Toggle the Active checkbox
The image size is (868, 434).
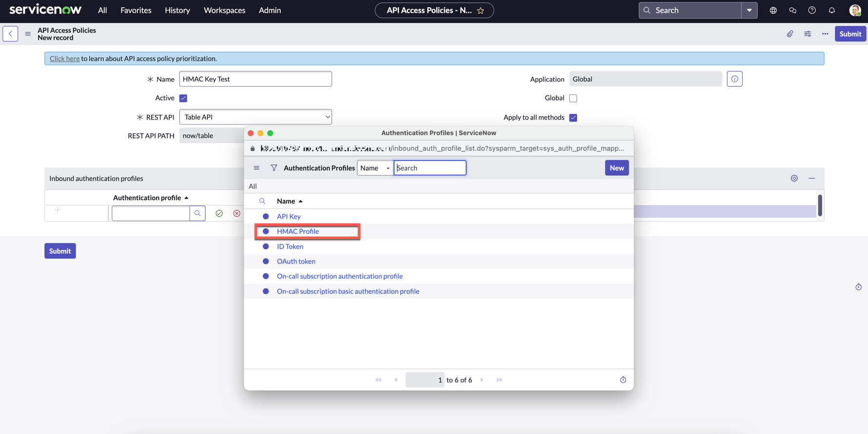[x=183, y=98]
